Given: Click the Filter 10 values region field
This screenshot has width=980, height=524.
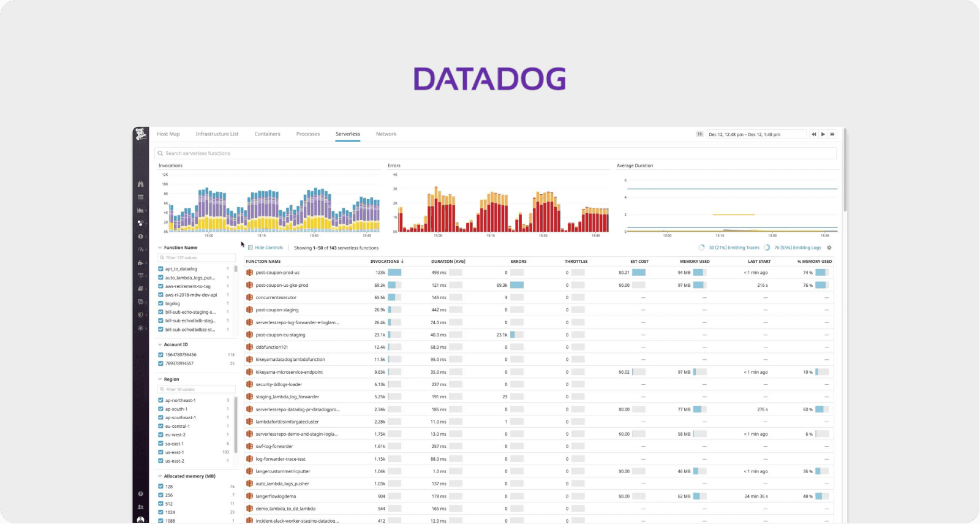Looking at the screenshot, I should pyautogui.click(x=196, y=390).
